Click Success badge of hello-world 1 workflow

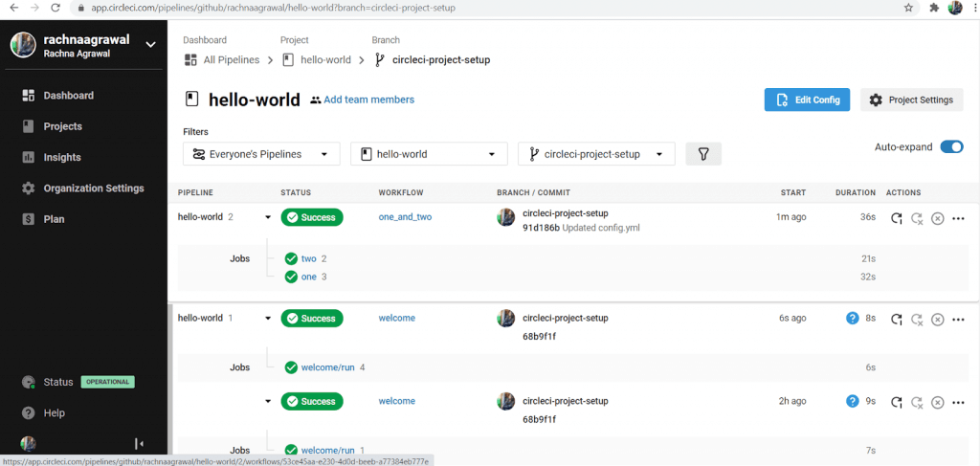pos(312,318)
